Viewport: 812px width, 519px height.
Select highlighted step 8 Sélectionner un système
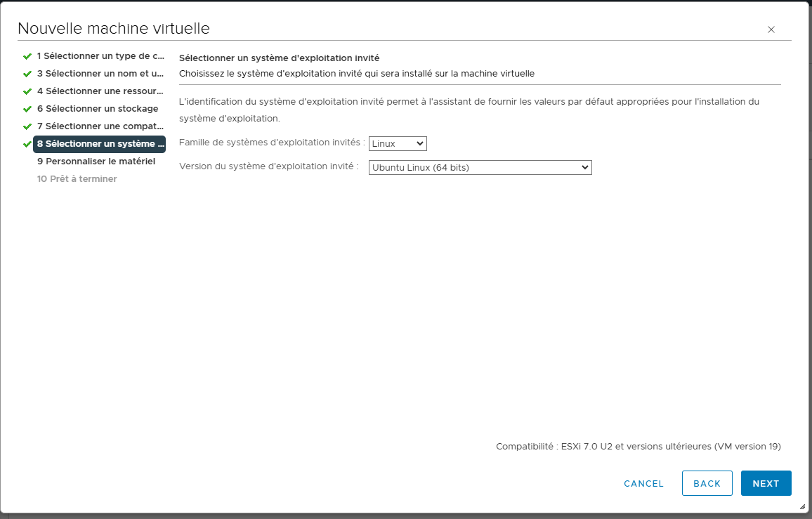click(x=100, y=144)
